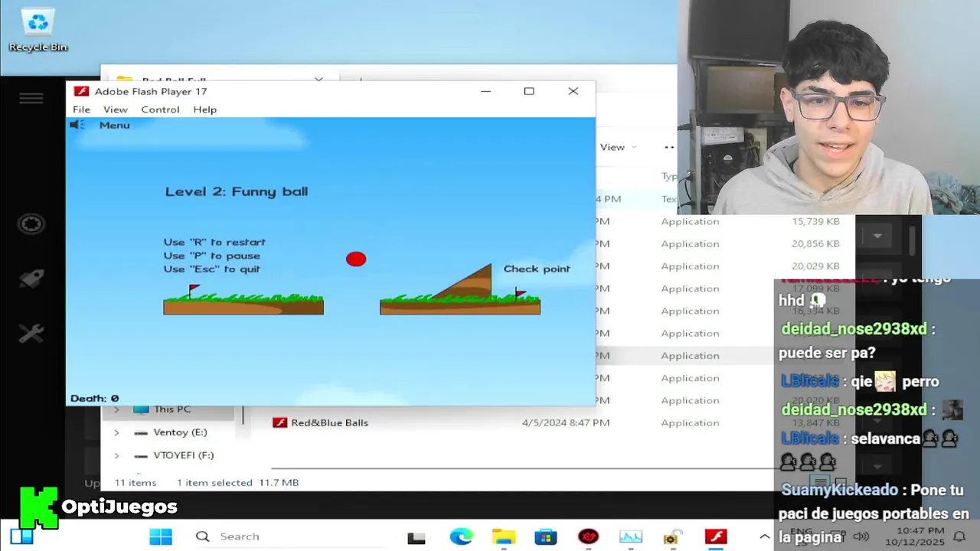Open File Explorer from taskbar
This screenshot has width=980, height=551.
pyautogui.click(x=503, y=536)
